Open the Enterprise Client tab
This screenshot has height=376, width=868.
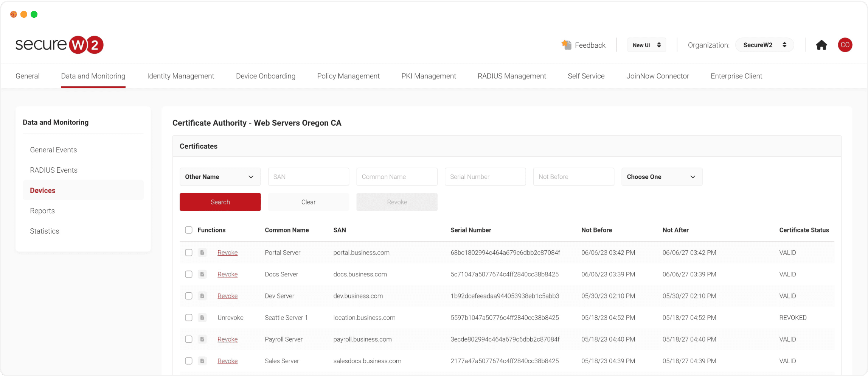pyautogui.click(x=736, y=76)
